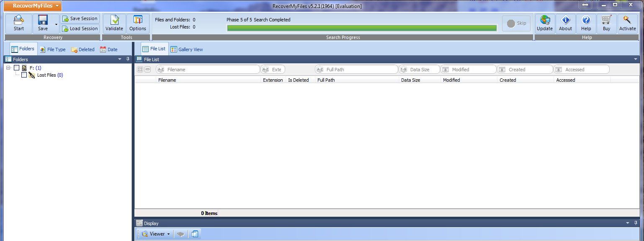Click the '0 Items' status text
The width and height of the screenshot is (644, 241).
coord(209,213)
